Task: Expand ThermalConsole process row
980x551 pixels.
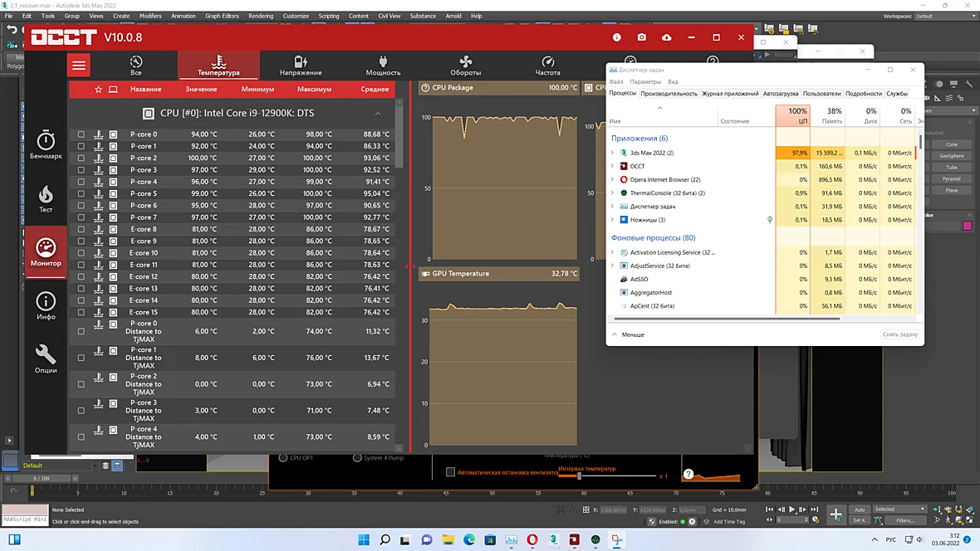Action: [613, 193]
